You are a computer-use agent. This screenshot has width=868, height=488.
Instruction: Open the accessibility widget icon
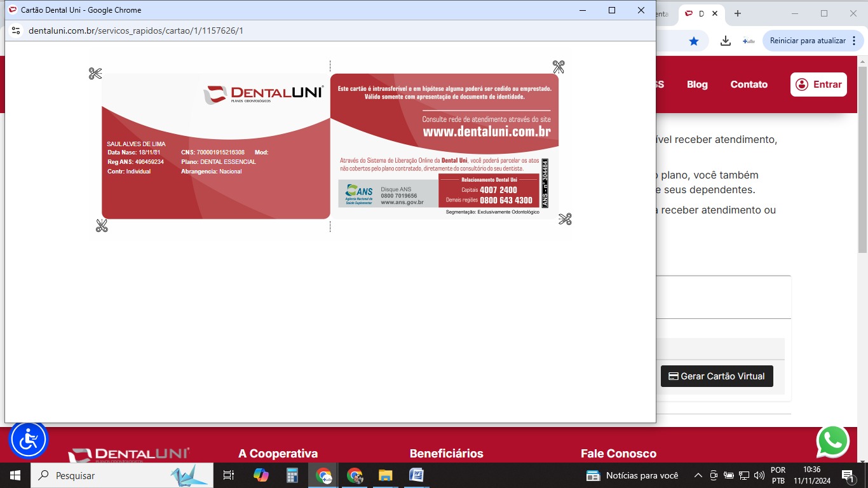(29, 440)
